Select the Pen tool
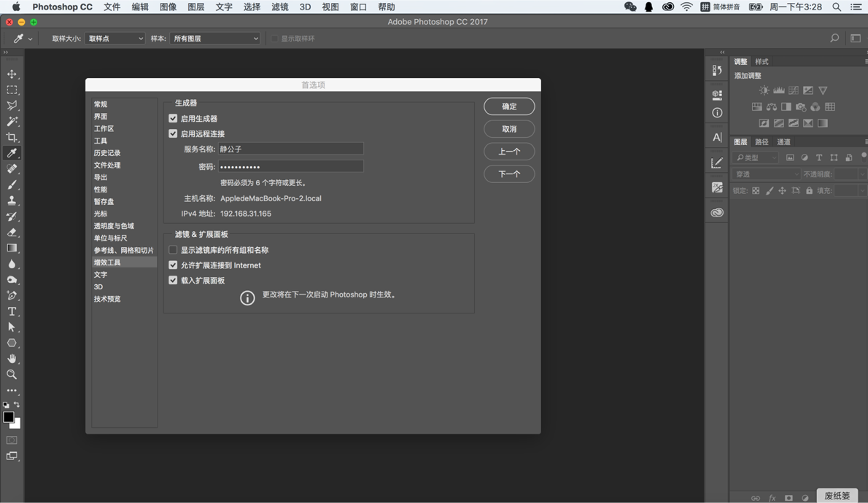 click(x=12, y=295)
